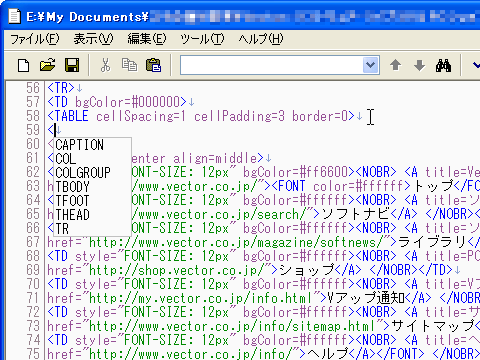
Task: Click shop.vector.co.jp URL on line 69
Action: coord(177,270)
